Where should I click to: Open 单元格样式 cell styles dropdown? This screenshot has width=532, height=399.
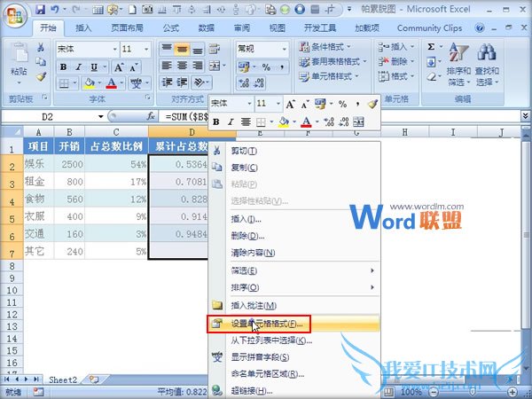tap(329, 76)
